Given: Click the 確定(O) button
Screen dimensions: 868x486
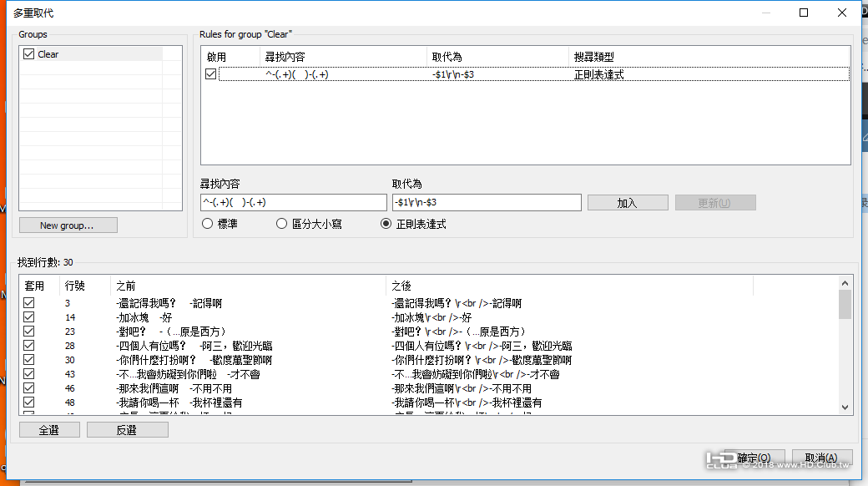Looking at the screenshot, I should (754, 458).
